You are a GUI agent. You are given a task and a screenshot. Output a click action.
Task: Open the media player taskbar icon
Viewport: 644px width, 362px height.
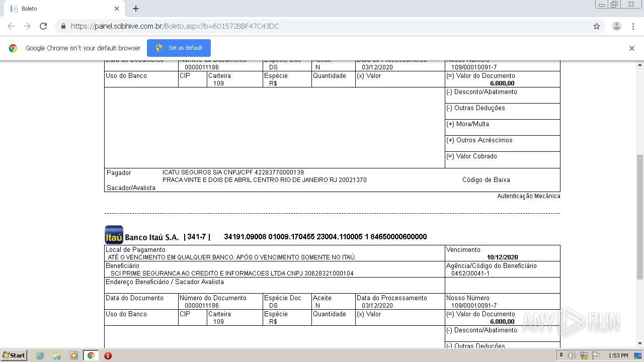(74, 355)
